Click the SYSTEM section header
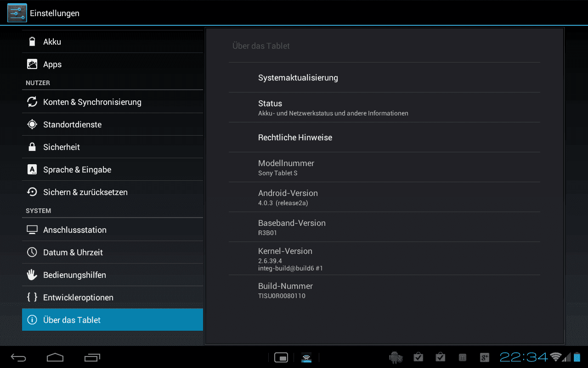Image resolution: width=588 pixels, height=368 pixels. pyautogui.click(x=38, y=211)
